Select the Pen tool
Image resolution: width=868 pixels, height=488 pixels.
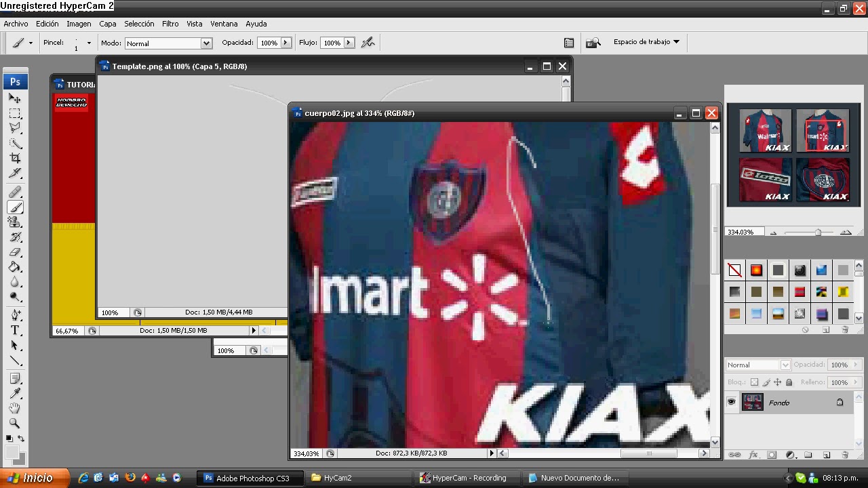pos(15,315)
